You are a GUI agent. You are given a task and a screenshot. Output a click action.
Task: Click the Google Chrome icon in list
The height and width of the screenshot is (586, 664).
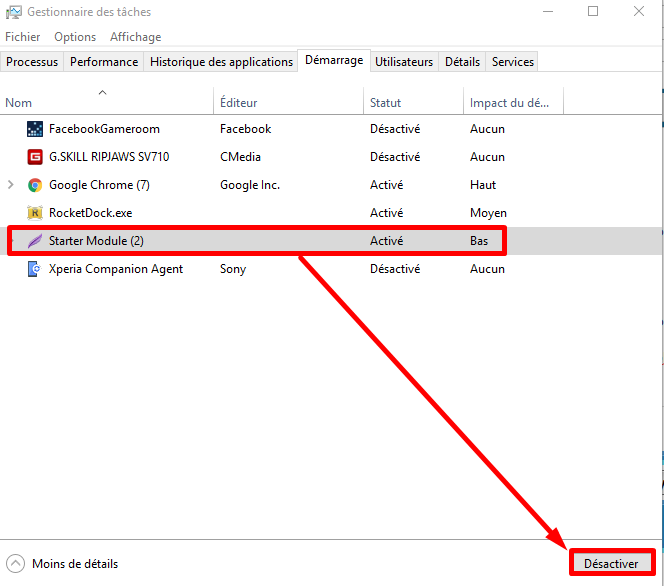coord(35,185)
